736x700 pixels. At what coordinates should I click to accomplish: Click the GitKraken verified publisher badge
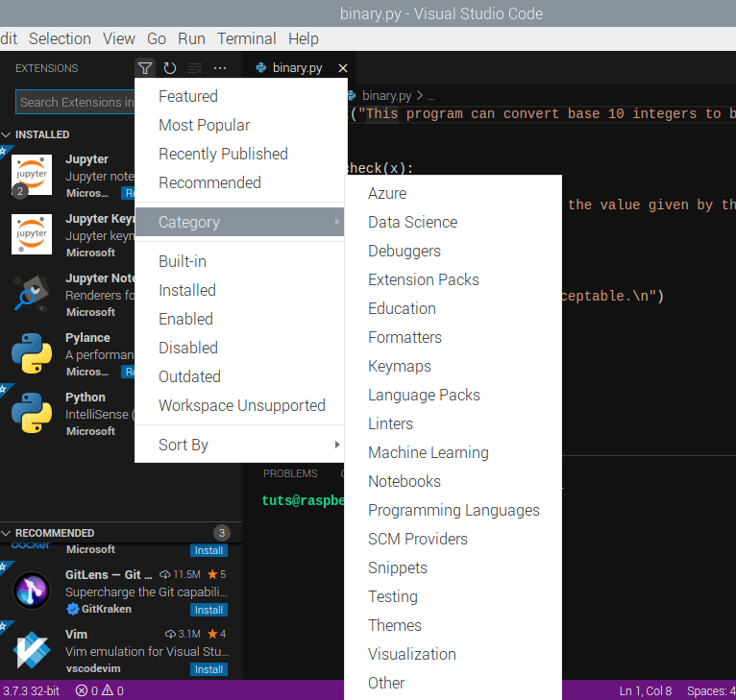tap(72, 609)
